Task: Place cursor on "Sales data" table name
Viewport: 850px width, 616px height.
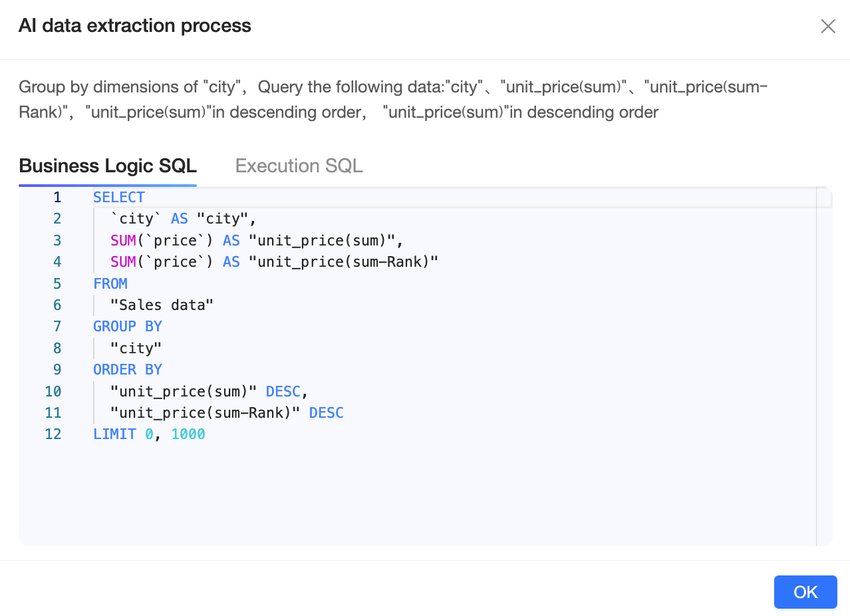Action: click(x=162, y=305)
